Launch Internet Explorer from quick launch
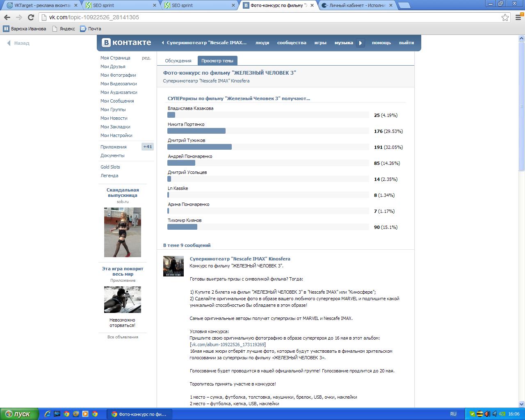Screen dimensions: 525x420 pos(48,414)
